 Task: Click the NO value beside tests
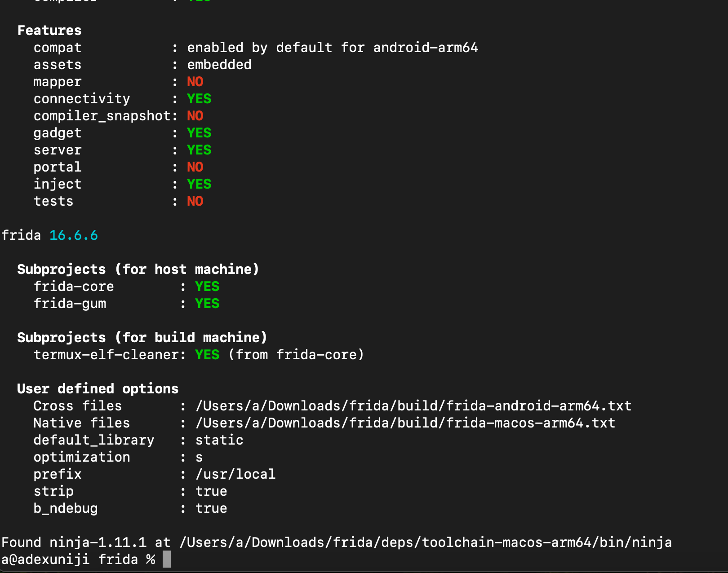[195, 201]
